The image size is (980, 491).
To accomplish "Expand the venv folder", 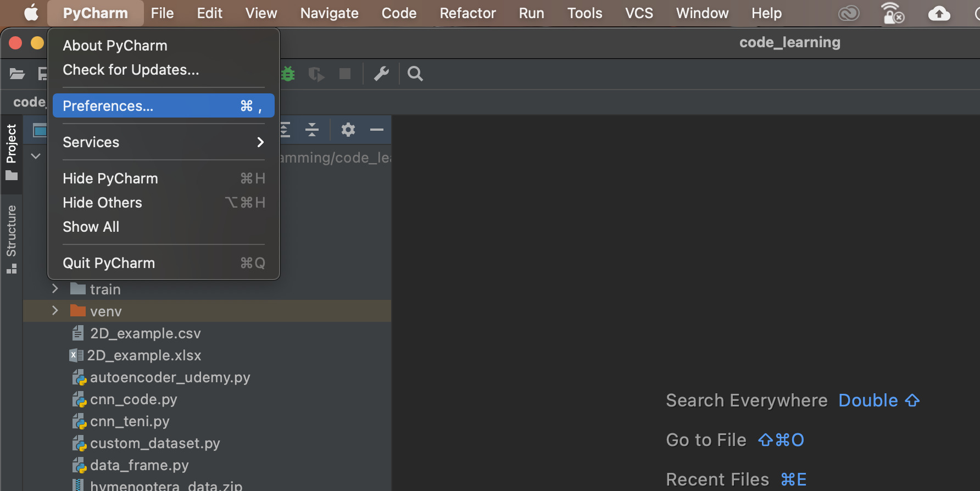I will point(55,311).
